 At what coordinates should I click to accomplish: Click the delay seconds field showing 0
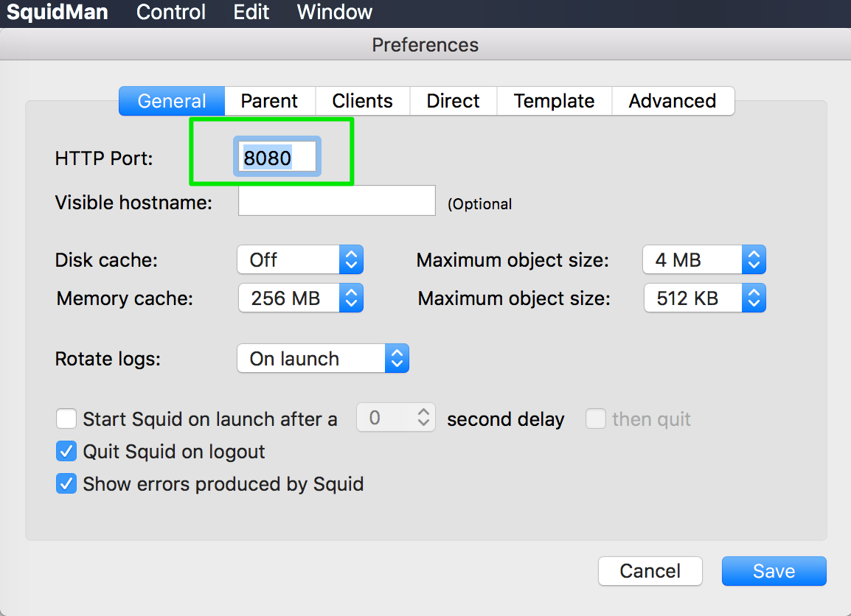click(x=396, y=417)
